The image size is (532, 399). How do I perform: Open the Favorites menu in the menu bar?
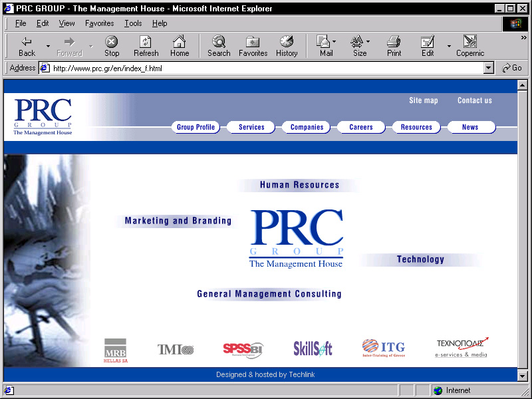pos(99,23)
